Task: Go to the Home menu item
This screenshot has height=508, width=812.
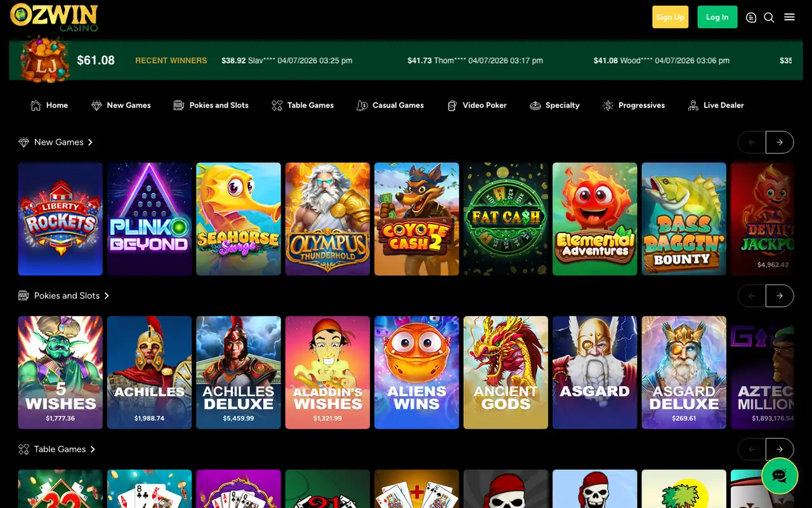Action: 49,105
